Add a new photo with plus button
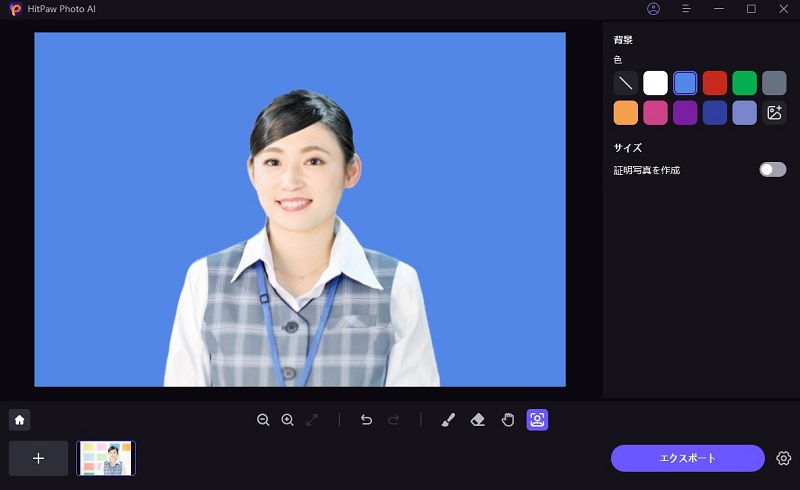 [x=38, y=458]
